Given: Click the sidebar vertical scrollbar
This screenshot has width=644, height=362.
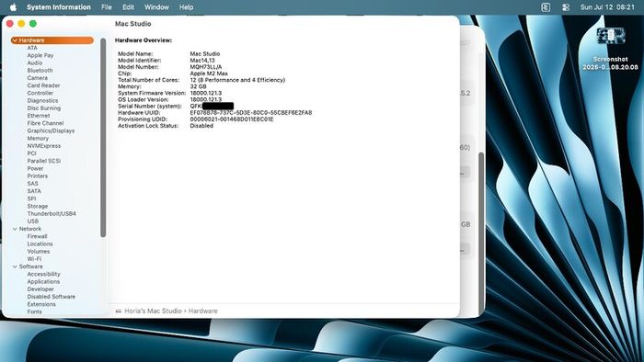Looking at the screenshot, I should point(103,137).
